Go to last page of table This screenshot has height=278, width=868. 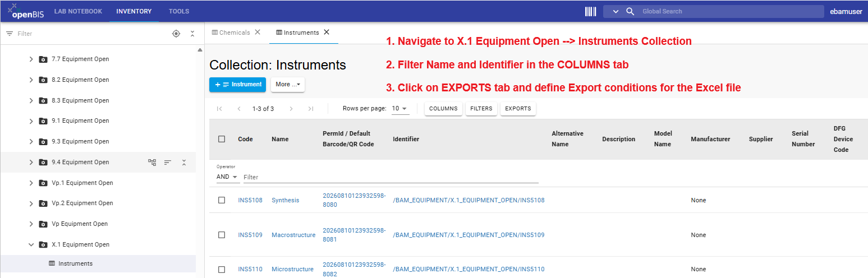[311, 109]
